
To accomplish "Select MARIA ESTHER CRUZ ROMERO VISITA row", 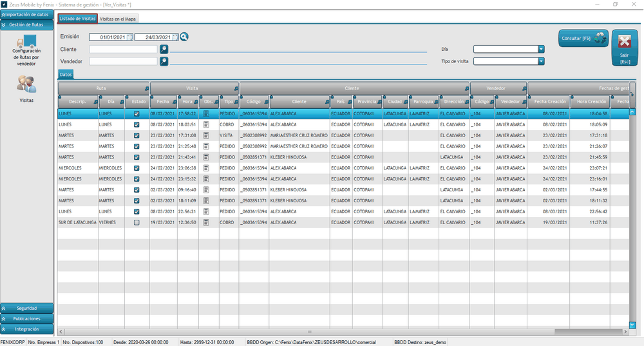I will 343,135.
